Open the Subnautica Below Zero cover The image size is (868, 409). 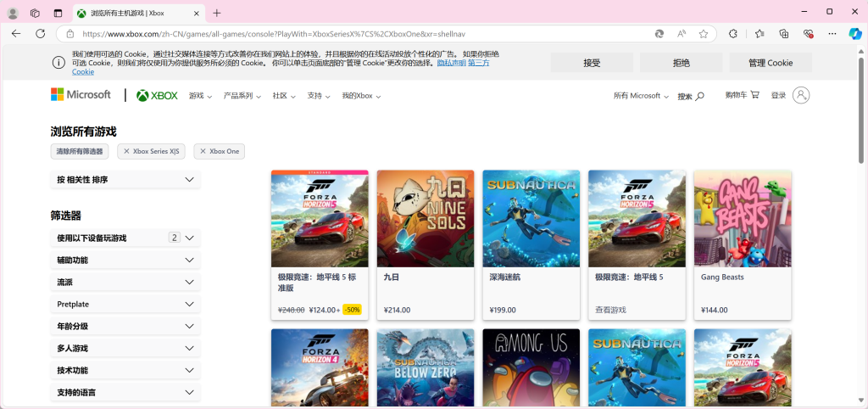(x=426, y=367)
